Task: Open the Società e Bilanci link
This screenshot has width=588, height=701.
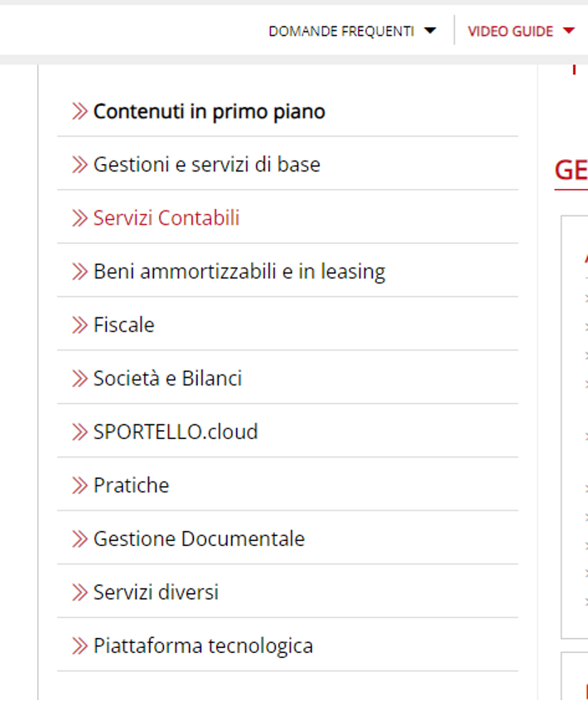Action: (167, 379)
